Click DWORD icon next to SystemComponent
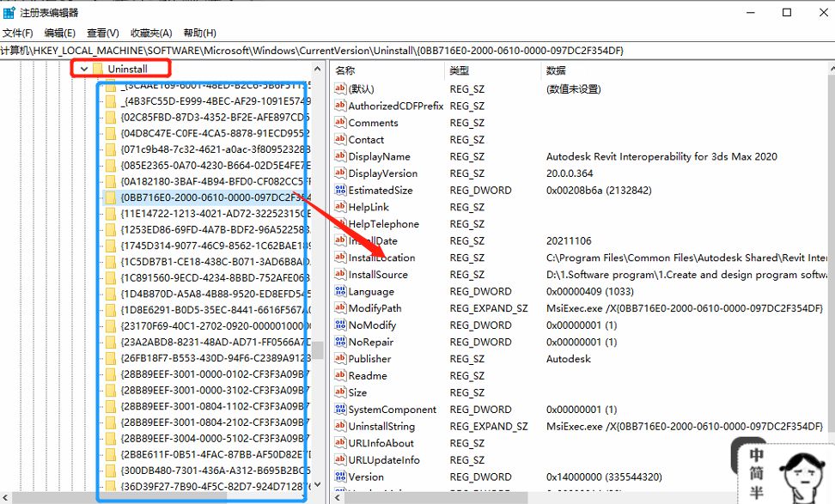This screenshot has height=504, width=835. point(340,410)
